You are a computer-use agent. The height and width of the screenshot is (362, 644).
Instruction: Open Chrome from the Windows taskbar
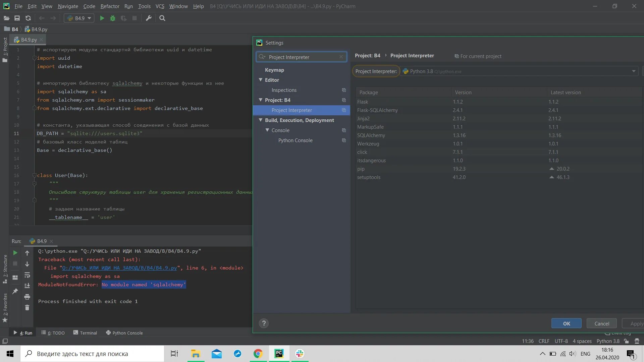pyautogui.click(x=258, y=354)
